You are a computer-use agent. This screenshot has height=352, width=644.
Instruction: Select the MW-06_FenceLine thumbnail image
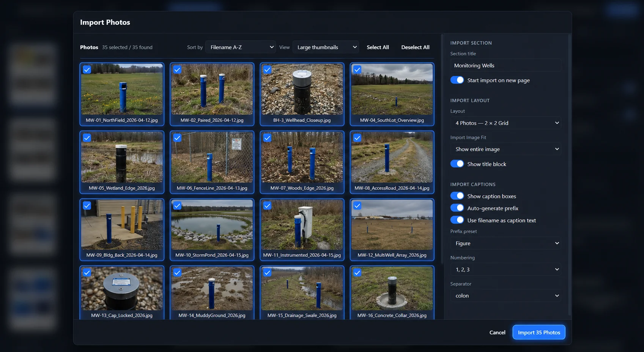(212, 157)
